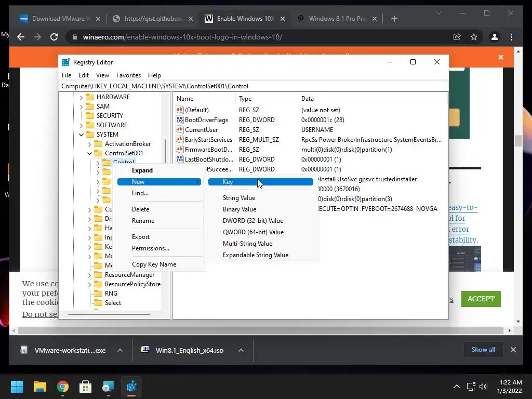Screen dimensions: 532x399
Task: Collapse the ControlSet001 node
Action: tap(89, 153)
